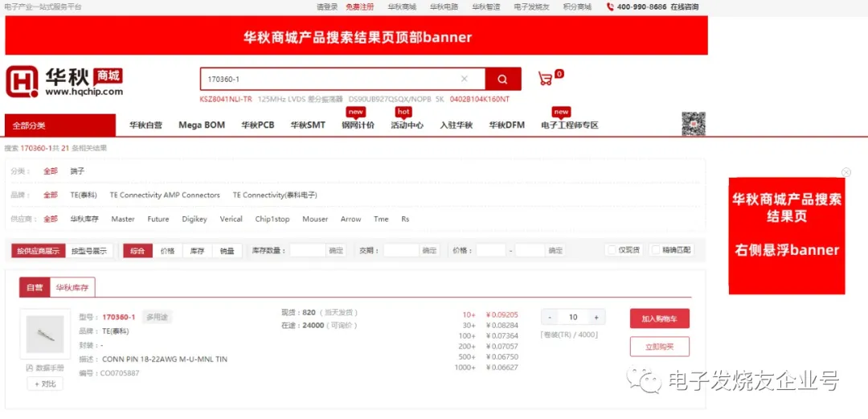Open the shopping cart icon

[x=545, y=79]
